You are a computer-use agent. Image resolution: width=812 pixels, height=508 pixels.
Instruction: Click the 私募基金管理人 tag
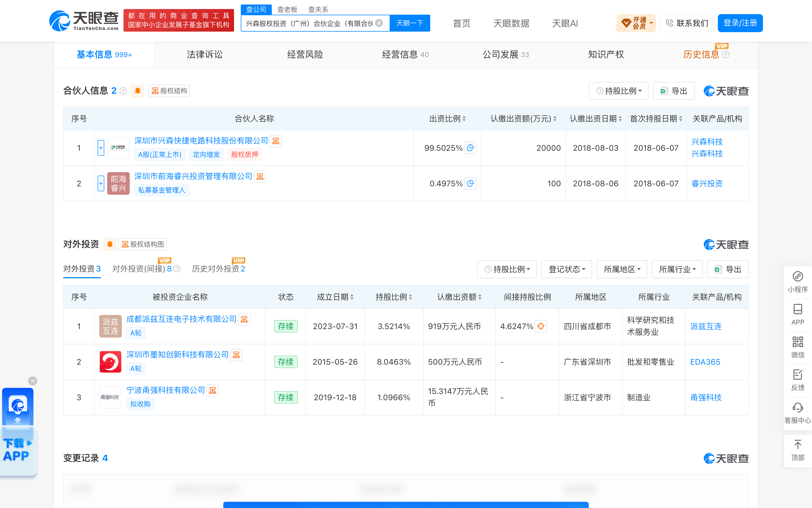pos(162,190)
